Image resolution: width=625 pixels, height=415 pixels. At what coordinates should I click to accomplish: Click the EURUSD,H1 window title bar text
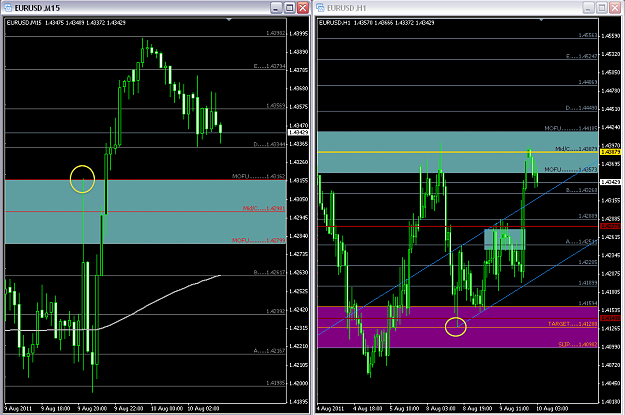[346, 8]
